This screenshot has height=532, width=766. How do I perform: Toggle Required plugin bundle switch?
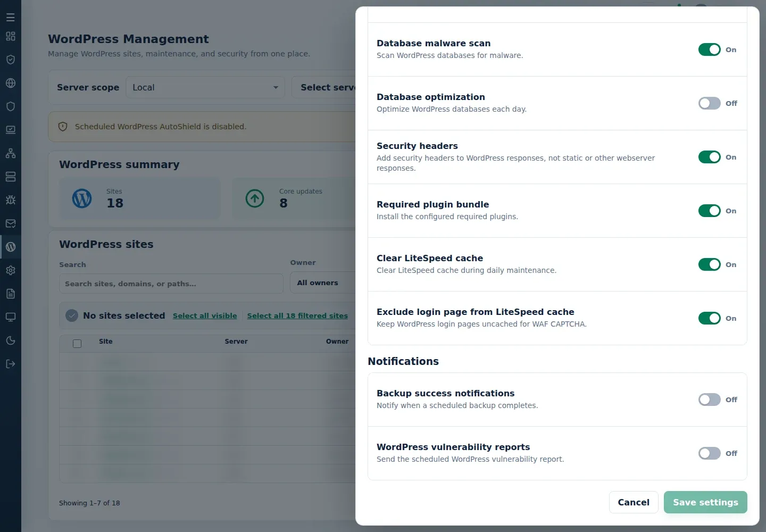[710, 211]
